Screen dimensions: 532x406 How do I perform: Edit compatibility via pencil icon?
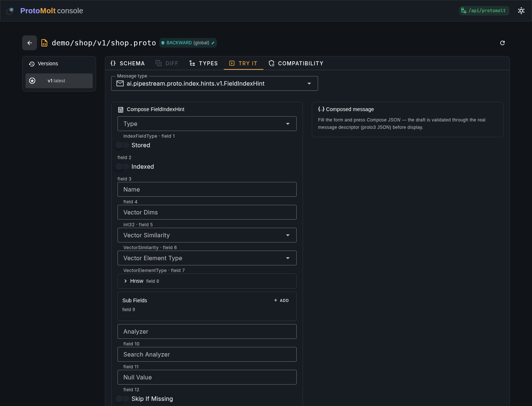coord(213,43)
